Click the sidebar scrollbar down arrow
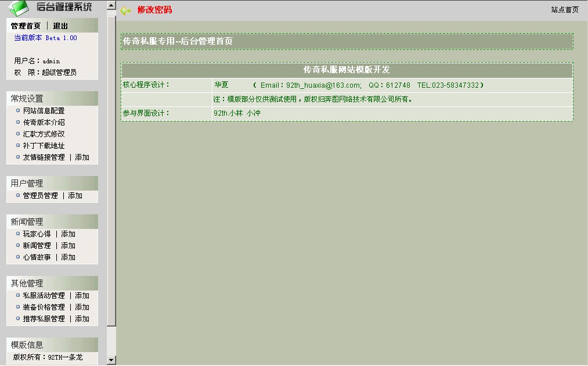Image resolution: width=588 pixels, height=366 pixels. coord(111,360)
